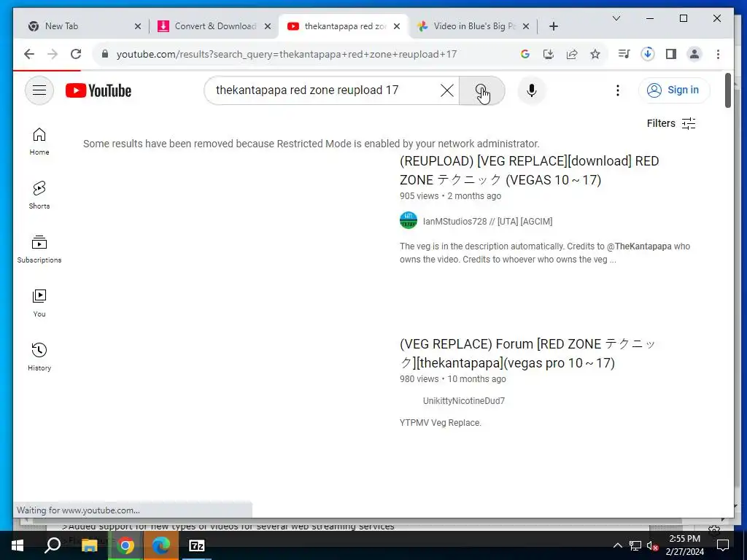Expand the tab search dropdown arrow
This screenshot has width=747, height=560.
(x=616, y=18)
